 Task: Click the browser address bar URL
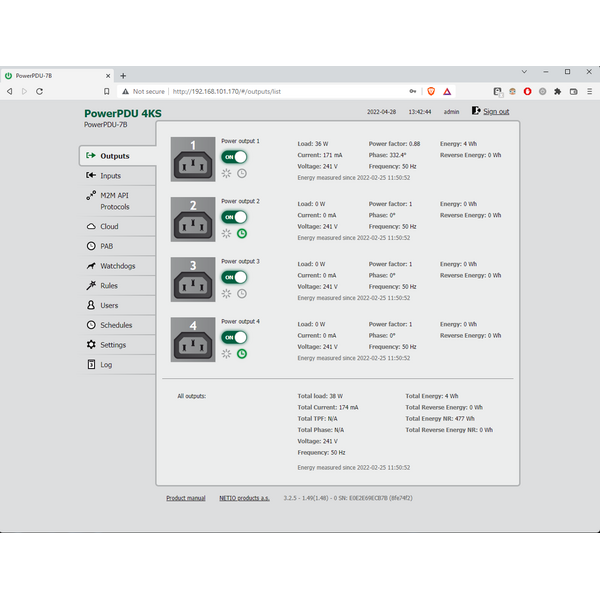(225, 91)
